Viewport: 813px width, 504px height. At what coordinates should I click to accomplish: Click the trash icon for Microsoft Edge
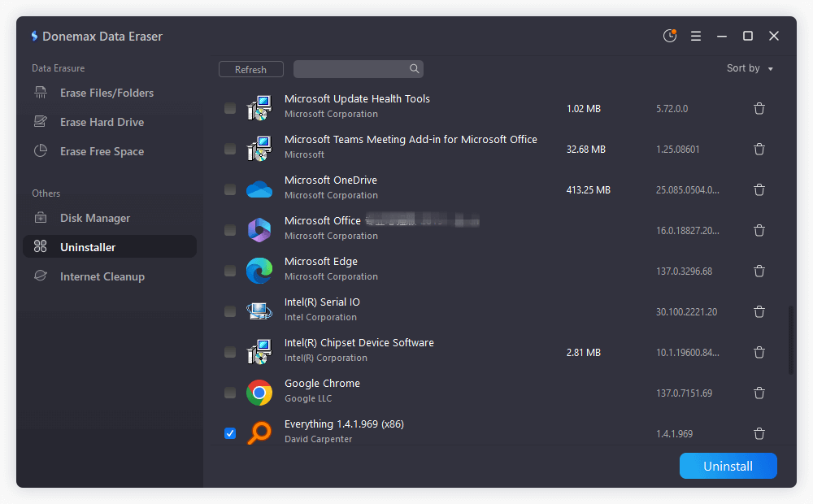pos(759,272)
